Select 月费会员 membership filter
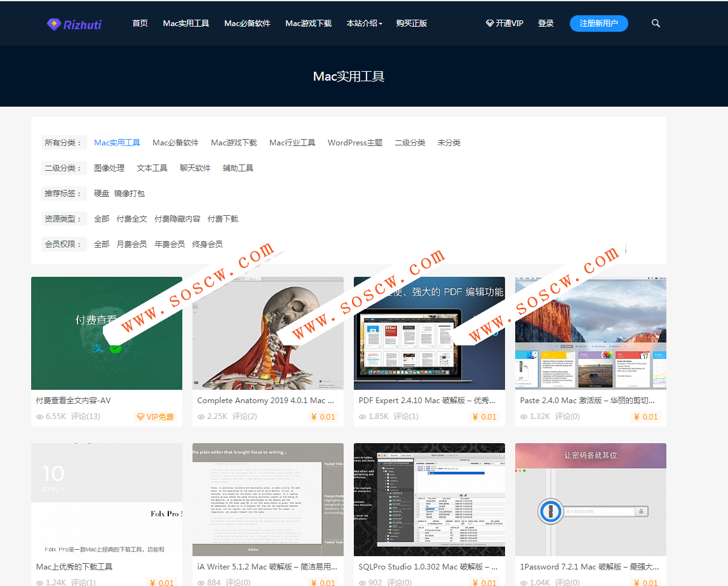 tap(132, 244)
